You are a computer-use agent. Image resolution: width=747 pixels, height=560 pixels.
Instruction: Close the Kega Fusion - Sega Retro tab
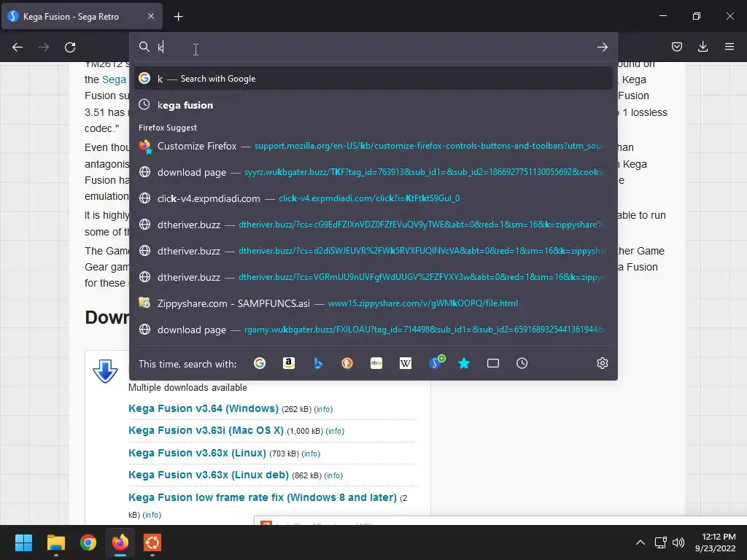pos(150,16)
